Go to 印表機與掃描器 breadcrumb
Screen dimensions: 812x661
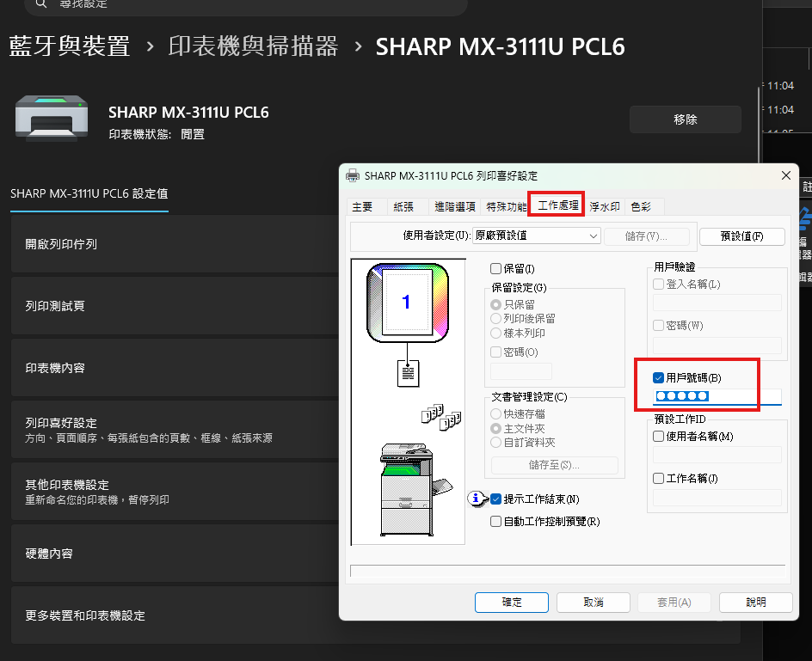pyautogui.click(x=253, y=46)
